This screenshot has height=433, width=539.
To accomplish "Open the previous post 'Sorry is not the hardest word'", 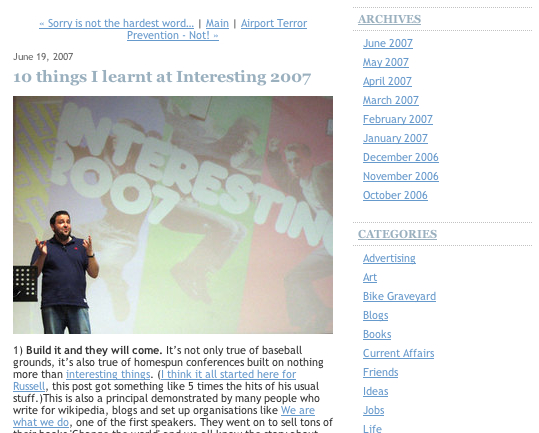I will coord(117,23).
